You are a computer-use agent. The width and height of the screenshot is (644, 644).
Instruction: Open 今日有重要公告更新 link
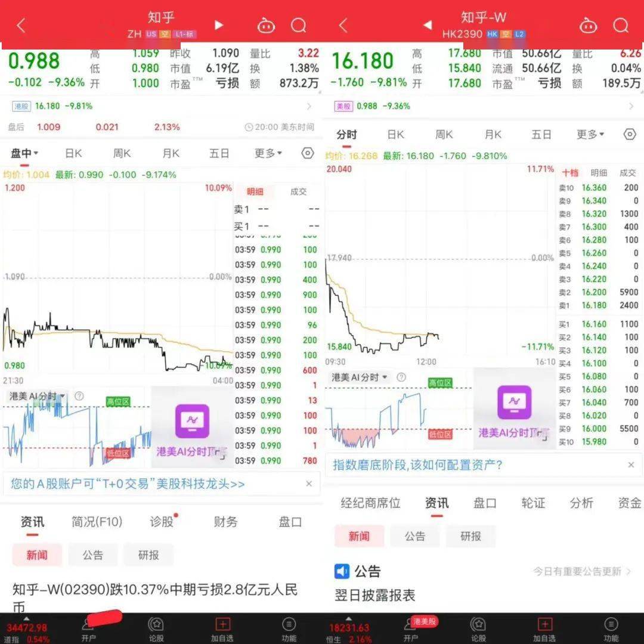point(582,571)
